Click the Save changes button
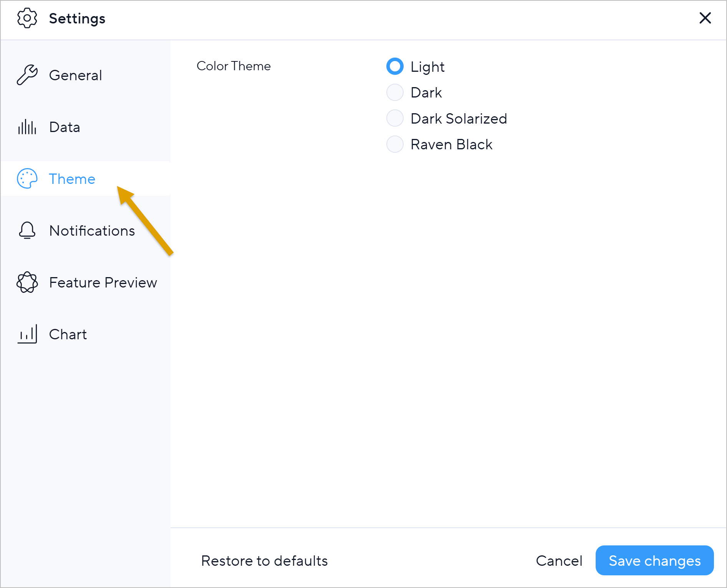Image resolution: width=727 pixels, height=588 pixels. pos(654,560)
